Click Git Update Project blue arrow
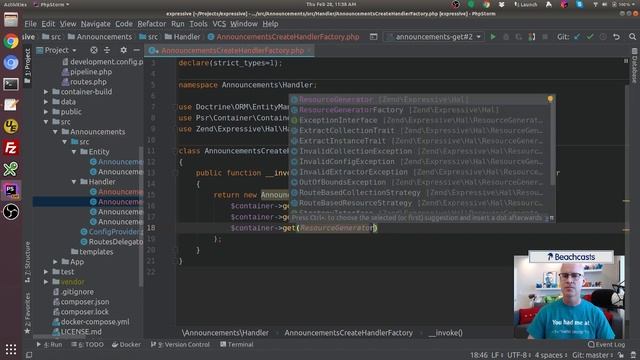 [577, 37]
